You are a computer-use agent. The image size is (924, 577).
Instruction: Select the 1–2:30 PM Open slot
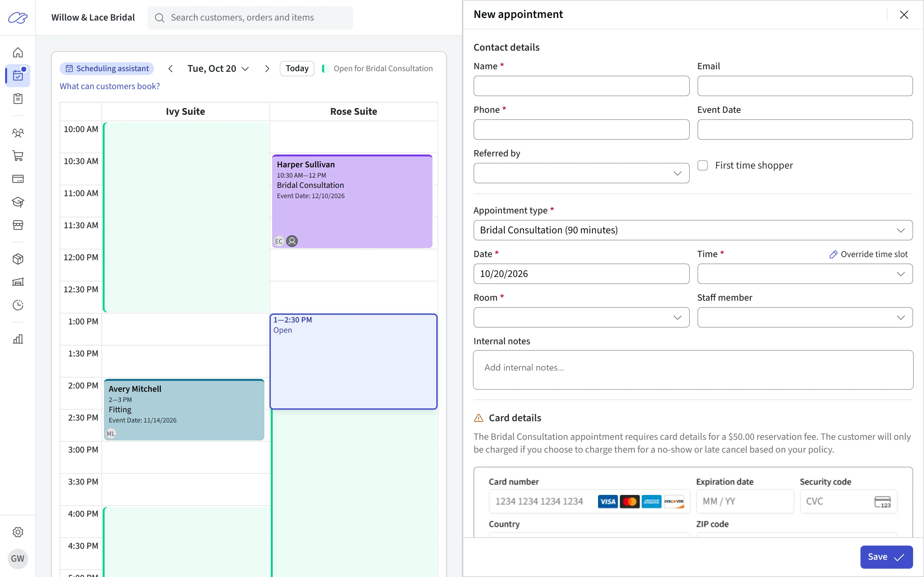pos(353,361)
